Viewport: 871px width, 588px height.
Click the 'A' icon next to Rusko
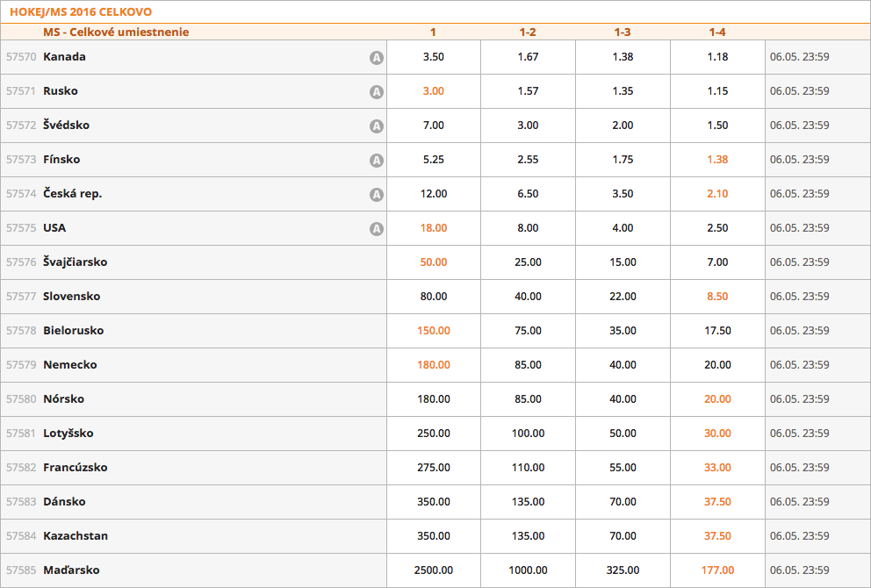376,92
